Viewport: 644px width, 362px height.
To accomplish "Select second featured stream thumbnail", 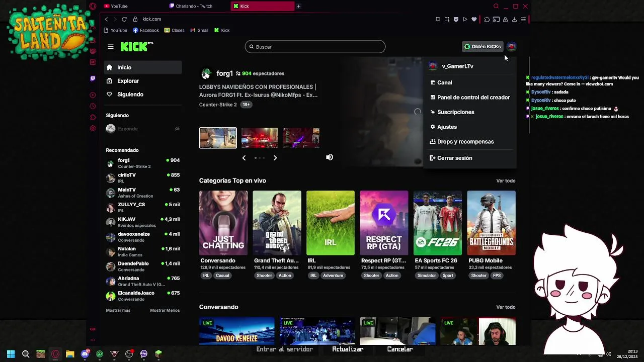I will (260, 138).
